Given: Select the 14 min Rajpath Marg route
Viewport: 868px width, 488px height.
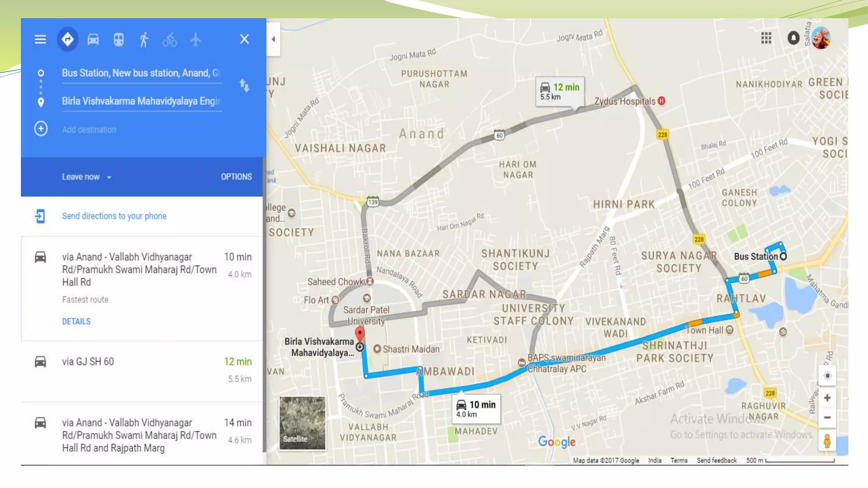Looking at the screenshot, I should 142,434.
